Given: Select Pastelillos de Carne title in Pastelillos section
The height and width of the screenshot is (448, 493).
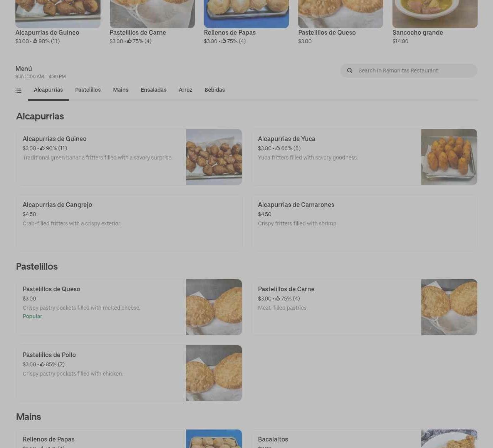Looking at the screenshot, I should [286, 289].
